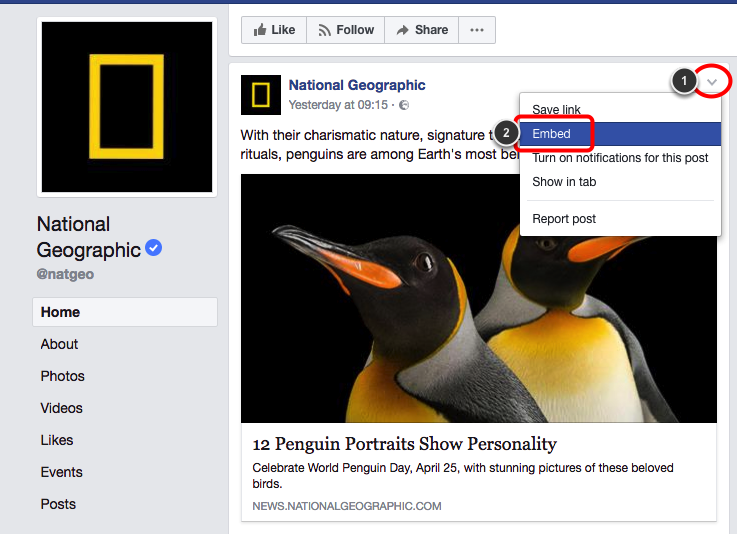
Task: Click the Like button on the page header
Action: pos(274,30)
